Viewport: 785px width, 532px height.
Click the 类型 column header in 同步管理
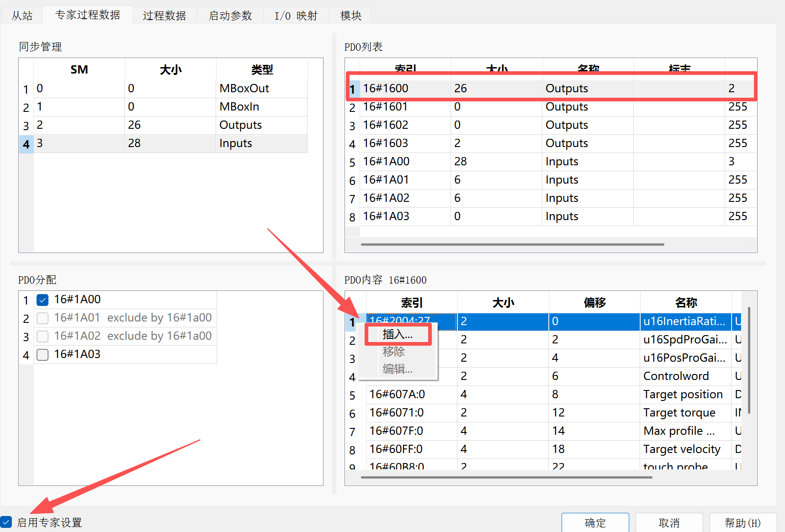click(262, 69)
